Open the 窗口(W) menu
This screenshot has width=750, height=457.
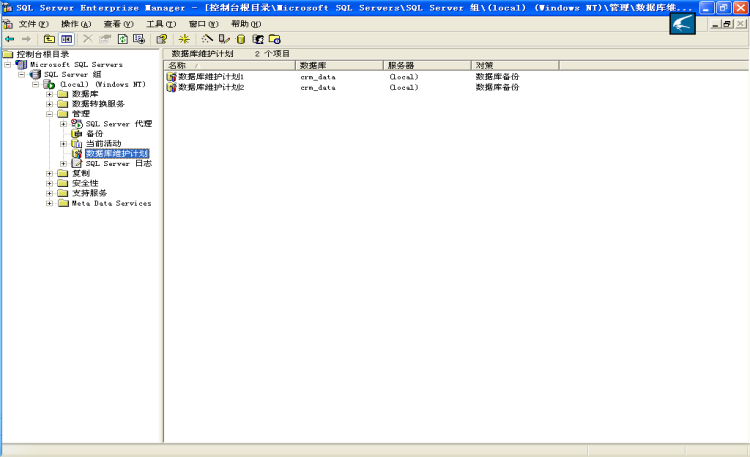(204, 24)
